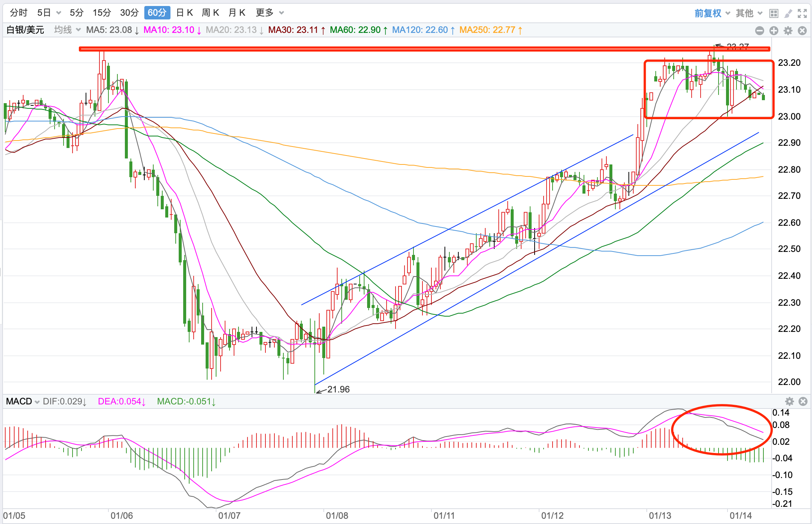
Task: Click the 21.96 low price marker
Action: [x=338, y=389]
